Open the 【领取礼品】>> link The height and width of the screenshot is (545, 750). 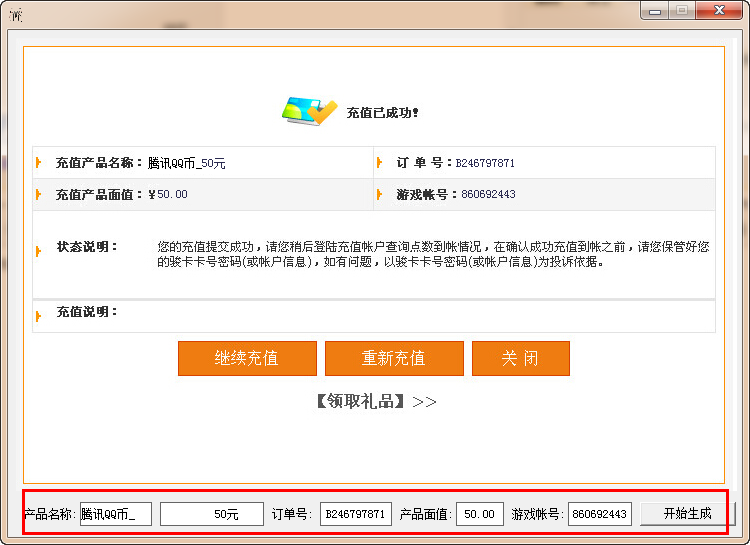[x=376, y=401]
